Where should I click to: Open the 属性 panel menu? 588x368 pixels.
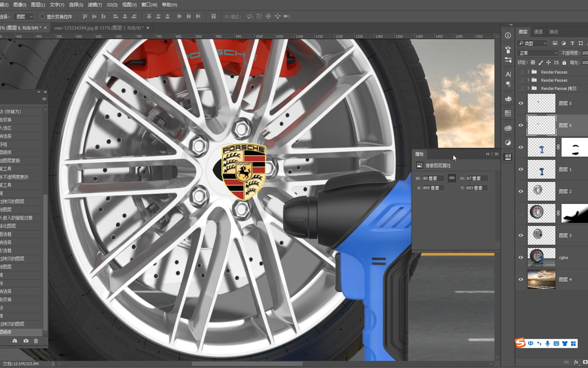point(496,154)
